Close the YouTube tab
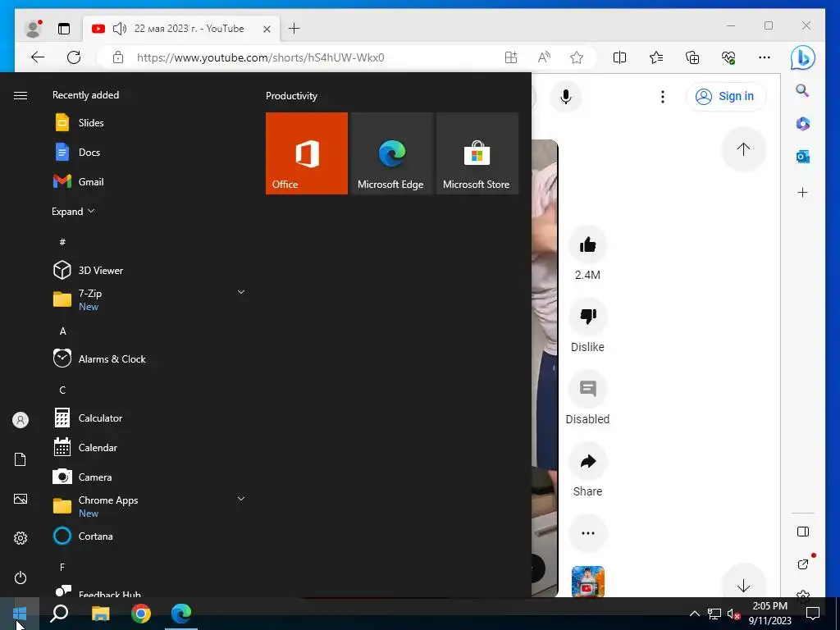Screen dimensions: 840x630 pos(267,29)
